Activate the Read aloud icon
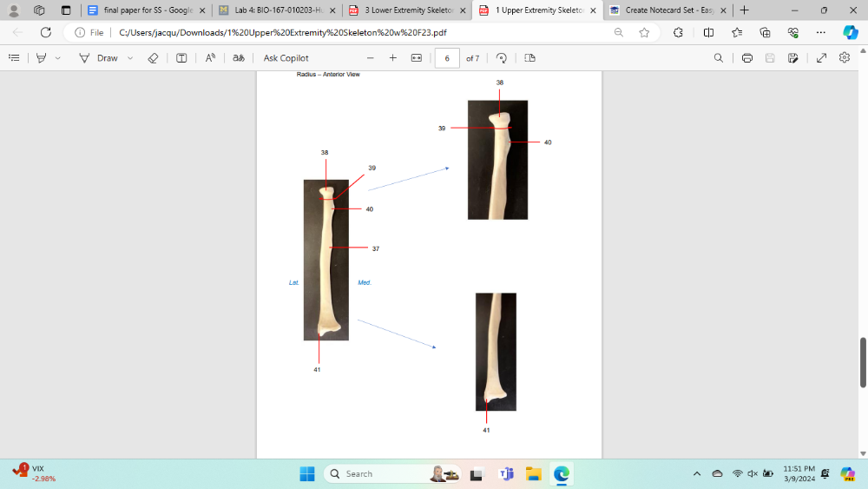 pos(210,58)
